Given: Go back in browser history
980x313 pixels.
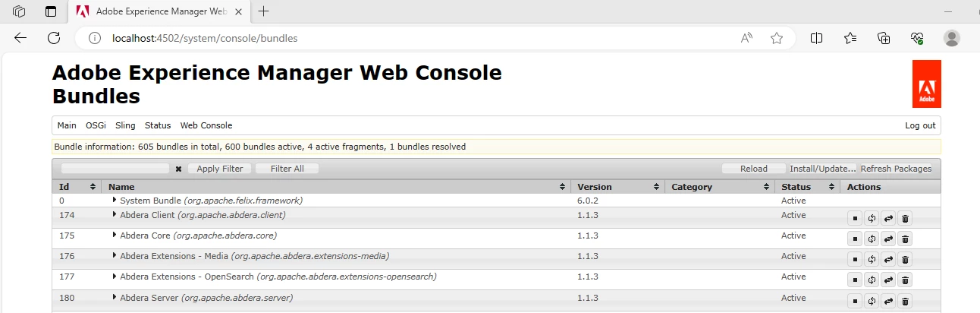Looking at the screenshot, I should 20,38.
